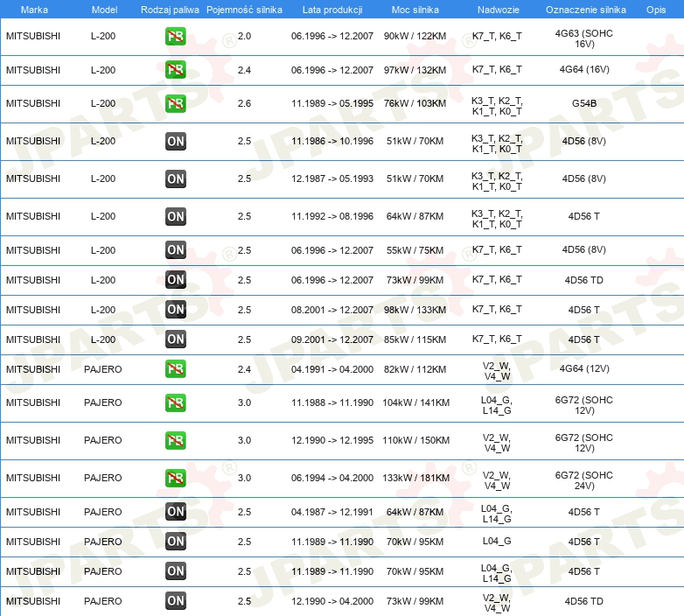Click the petrol icon in the L-200 2.4 row
The width and height of the screenshot is (684, 616).
tap(175, 70)
